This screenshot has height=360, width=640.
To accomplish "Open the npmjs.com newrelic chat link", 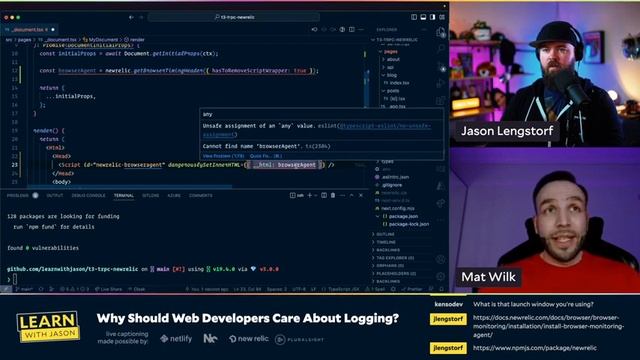I will (535, 348).
